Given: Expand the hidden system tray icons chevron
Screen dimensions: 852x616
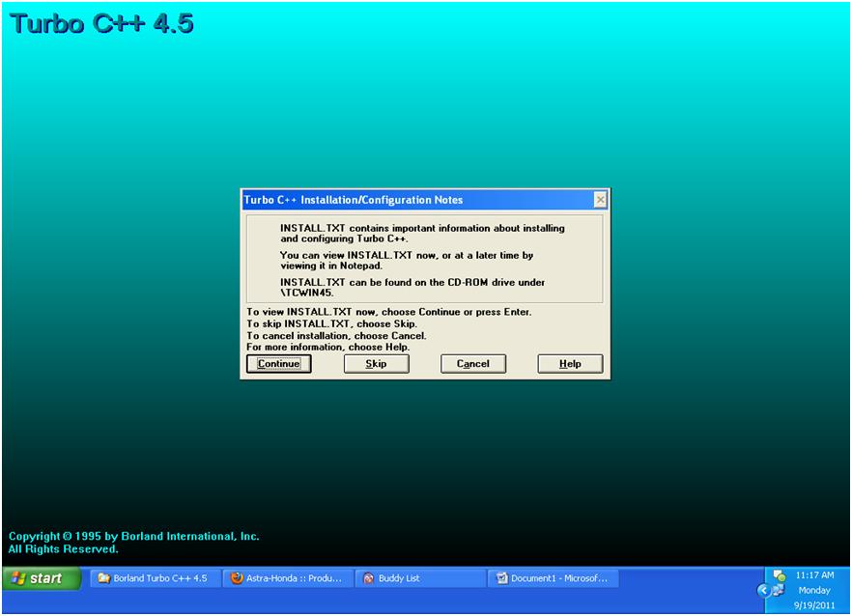Looking at the screenshot, I should point(764,589).
